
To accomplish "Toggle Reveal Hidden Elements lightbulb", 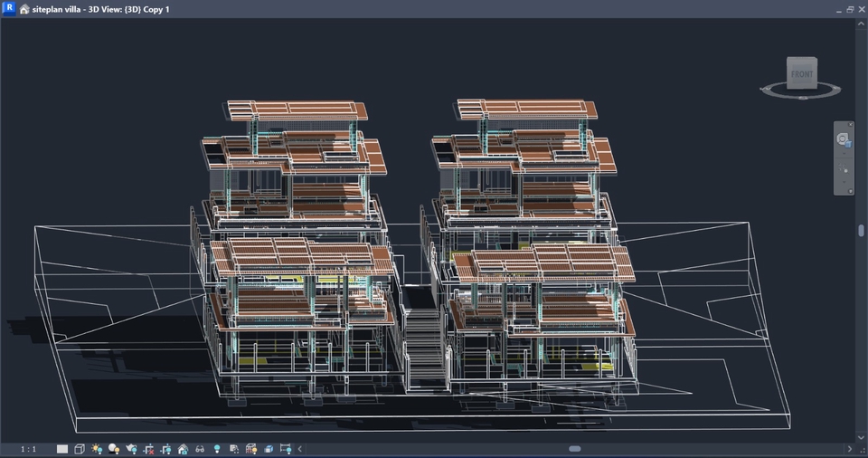I will point(217,449).
